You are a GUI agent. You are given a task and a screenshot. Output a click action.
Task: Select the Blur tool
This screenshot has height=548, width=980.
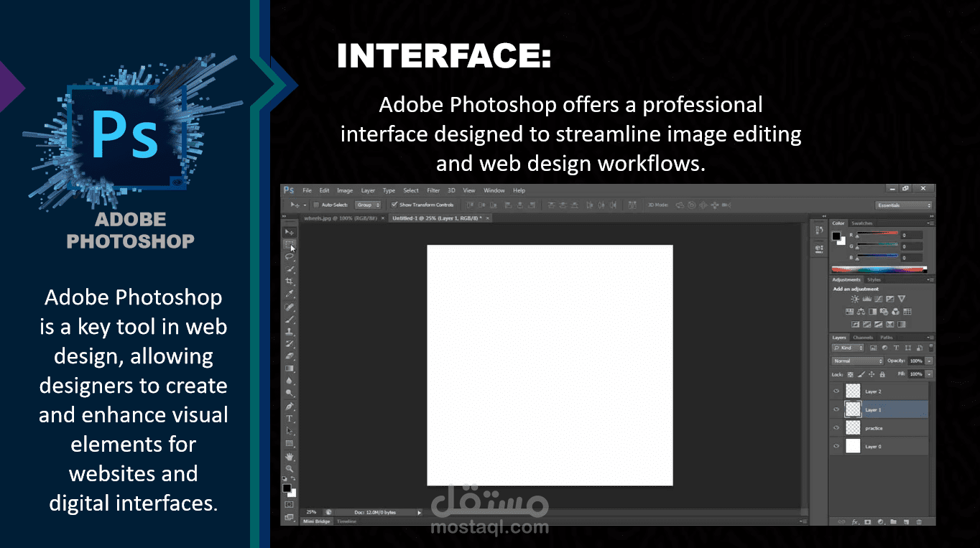pyautogui.click(x=289, y=381)
